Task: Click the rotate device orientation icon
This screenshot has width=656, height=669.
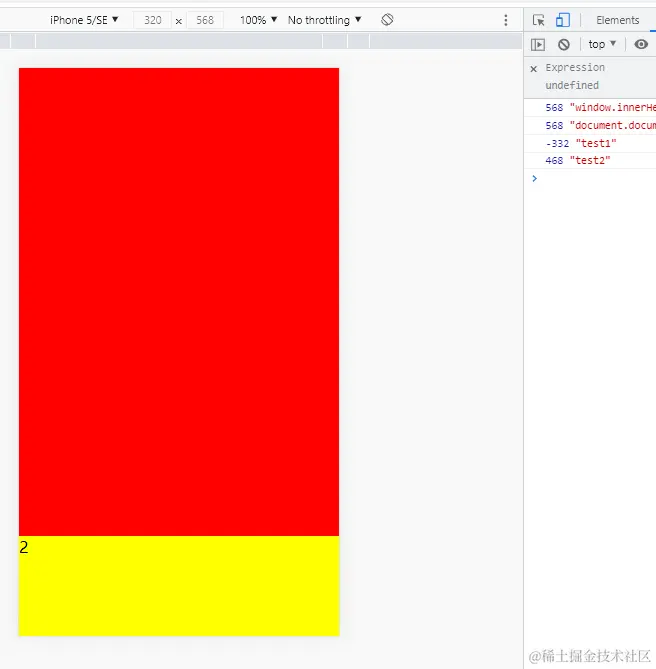Action: 387,20
